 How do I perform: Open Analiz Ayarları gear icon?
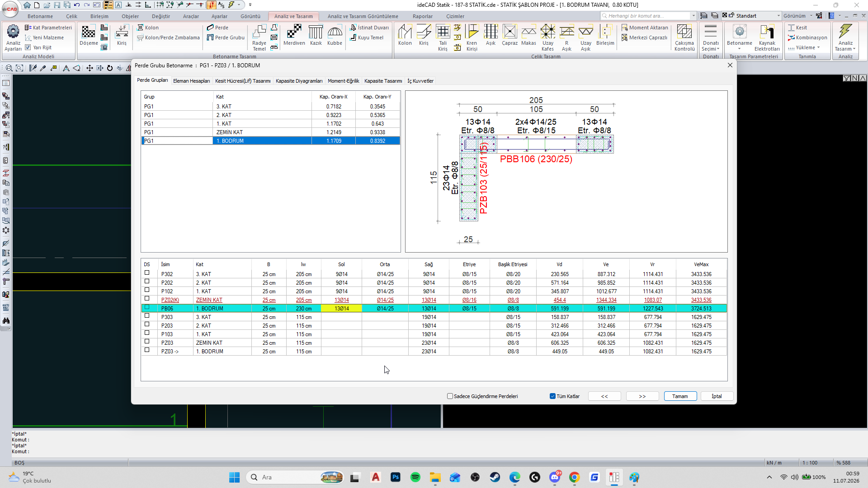coord(13,38)
